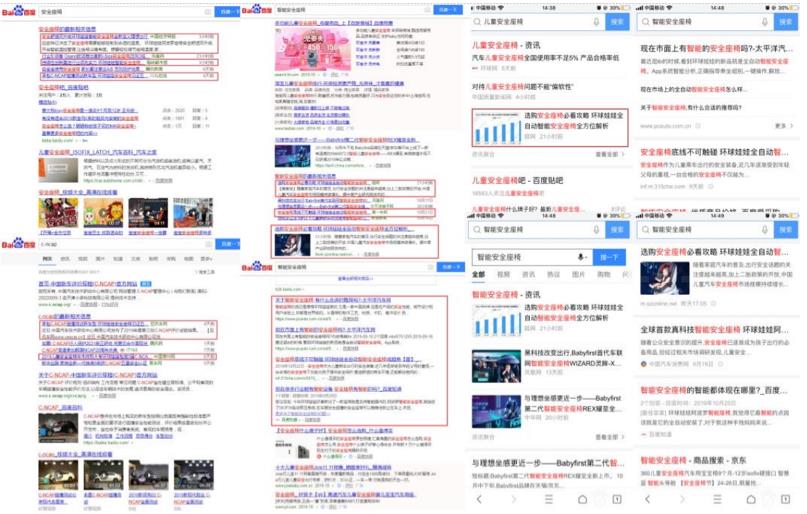807x514 pixels.
Task: Open the C-ncap_视频大全 result link
Action: coord(75,454)
